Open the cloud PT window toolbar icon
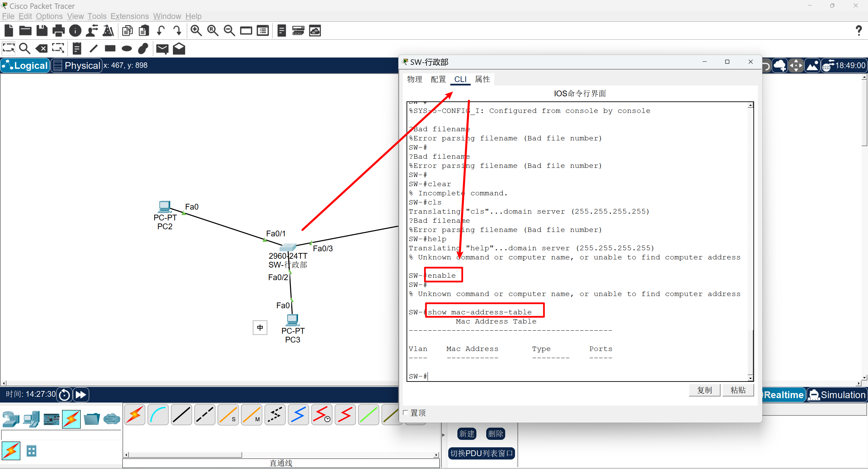Image resolution: width=868 pixels, height=469 pixels. (315, 31)
